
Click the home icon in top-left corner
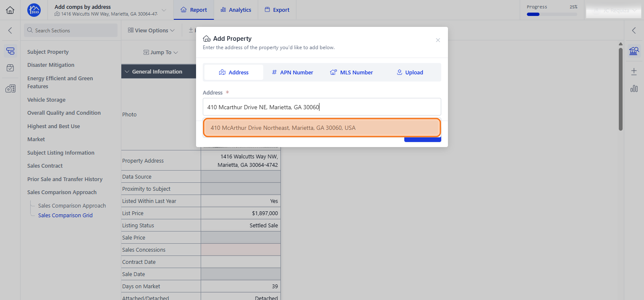pyautogui.click(x=10, y=10)
